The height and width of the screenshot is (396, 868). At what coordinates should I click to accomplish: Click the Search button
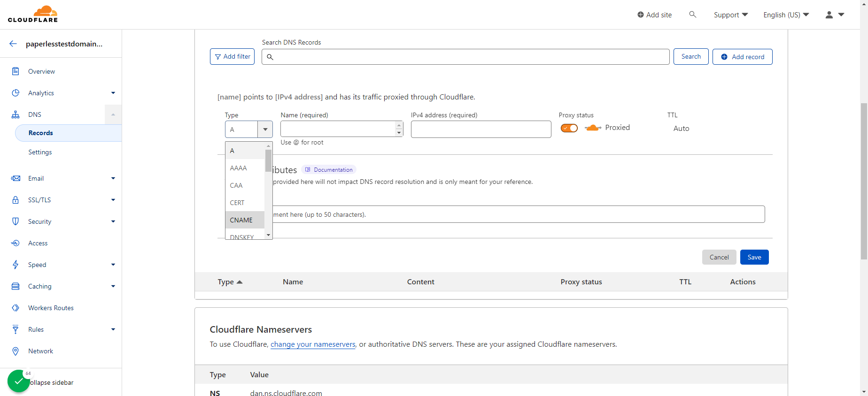click(x=691, y=57)
